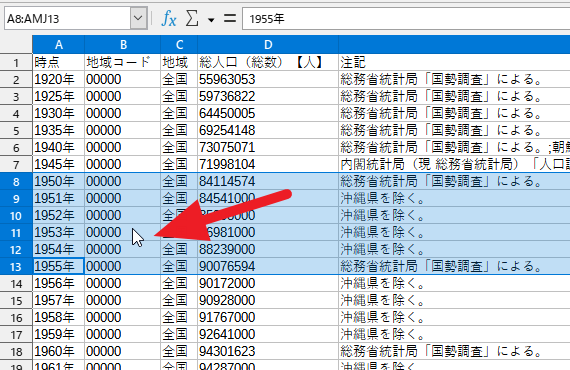Click cell containing 1957年
Image resolution: width=570 pixels, height=370 pixels.
59,301
